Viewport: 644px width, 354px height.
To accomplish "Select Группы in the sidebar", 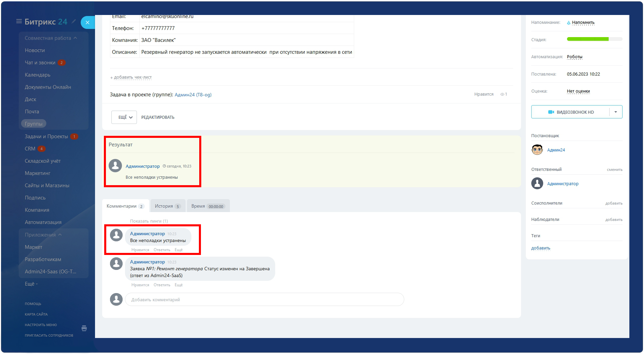I will coord(34,124).
